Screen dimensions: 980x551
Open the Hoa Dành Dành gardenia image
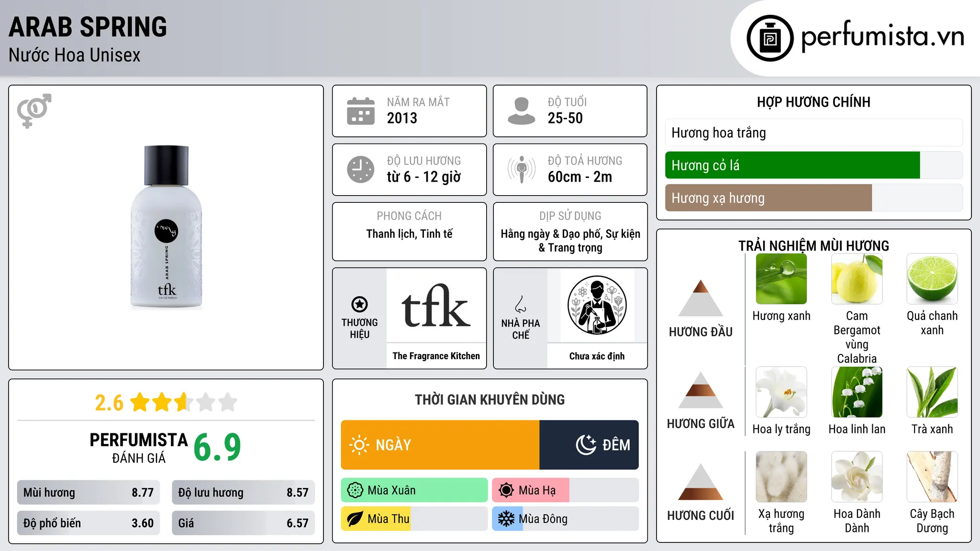(857, 477)
